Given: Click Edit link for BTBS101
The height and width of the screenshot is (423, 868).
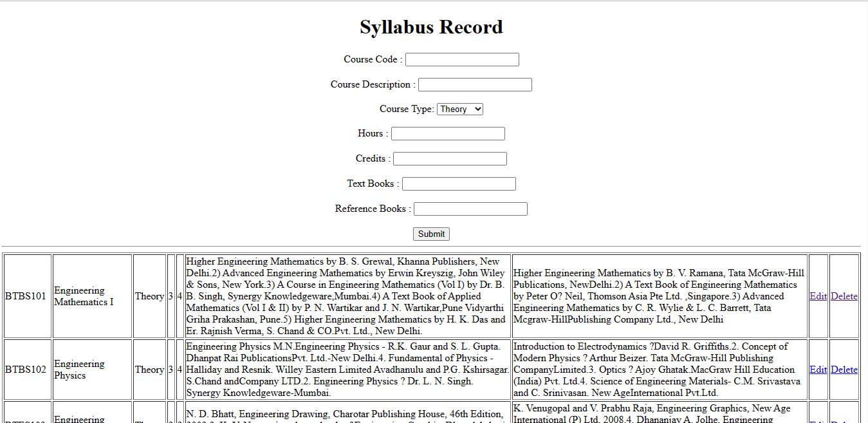Looking at the screenshot, I should point(818,296).
